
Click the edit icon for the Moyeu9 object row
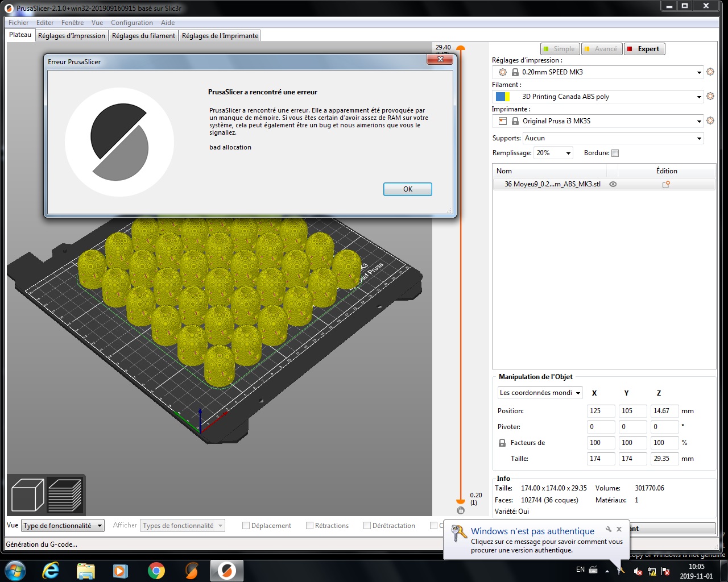coord(666,184)
